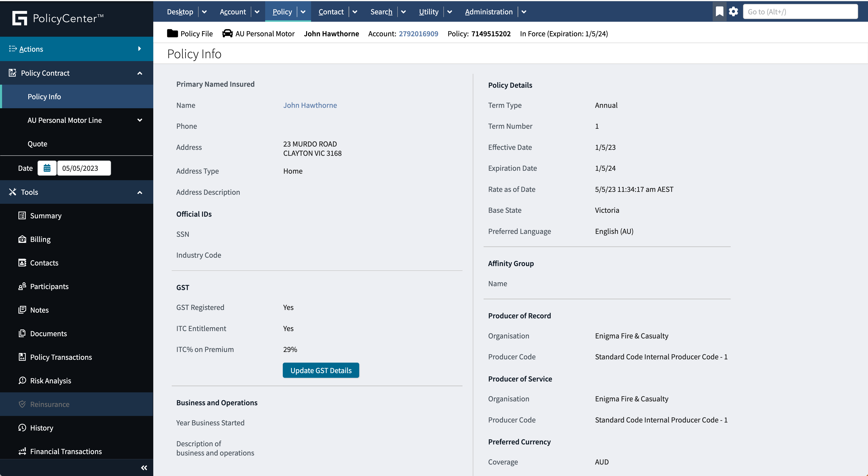Viewport: 868px width, 476px height.
Task: Click the bookmark icon in top bar
Action: (x=719, y=11)
